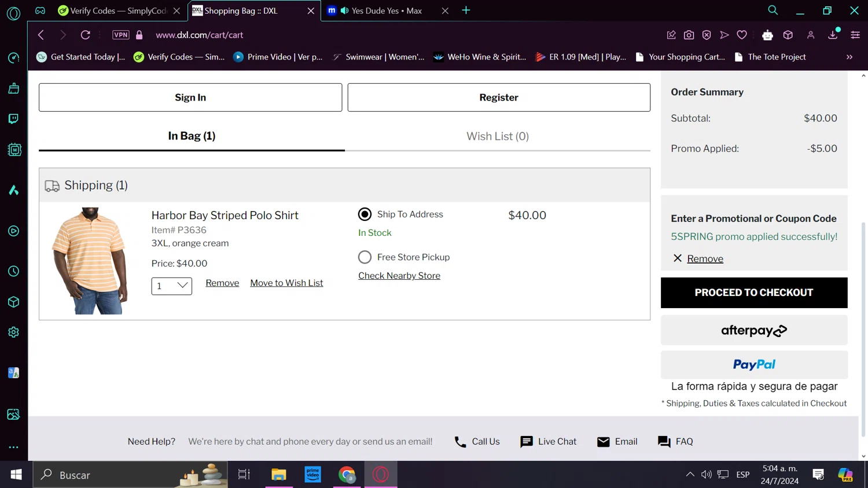Click the Email envelope icon
Screen dimensions: 868x488
[603, 442]
